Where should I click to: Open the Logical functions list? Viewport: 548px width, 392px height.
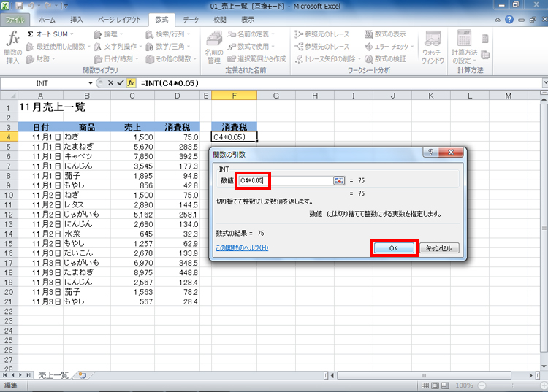(108, 34)
